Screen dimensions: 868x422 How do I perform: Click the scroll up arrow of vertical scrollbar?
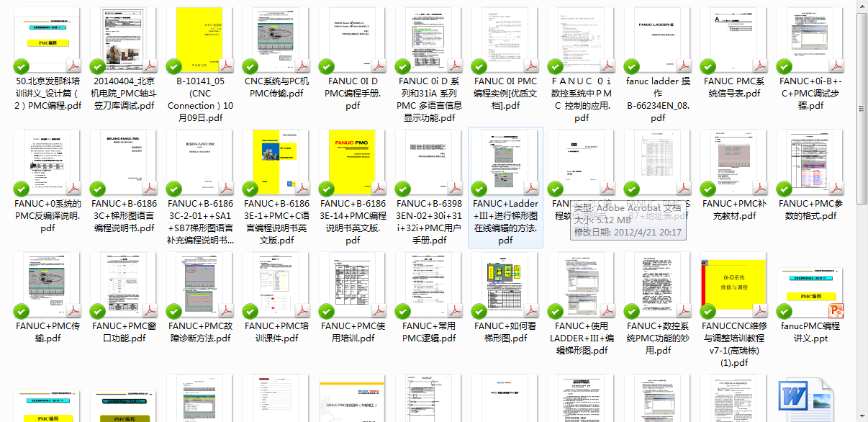(862, 6)
